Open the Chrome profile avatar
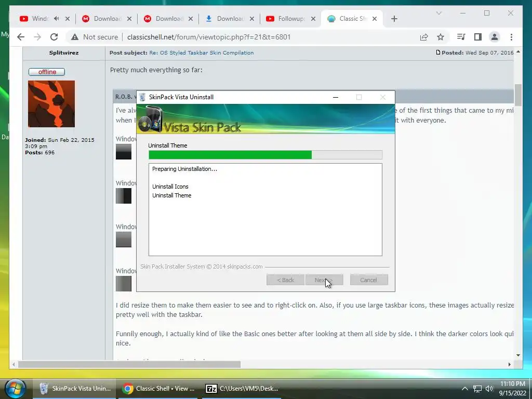Viewport: 532px width, 399px height. 495,37
